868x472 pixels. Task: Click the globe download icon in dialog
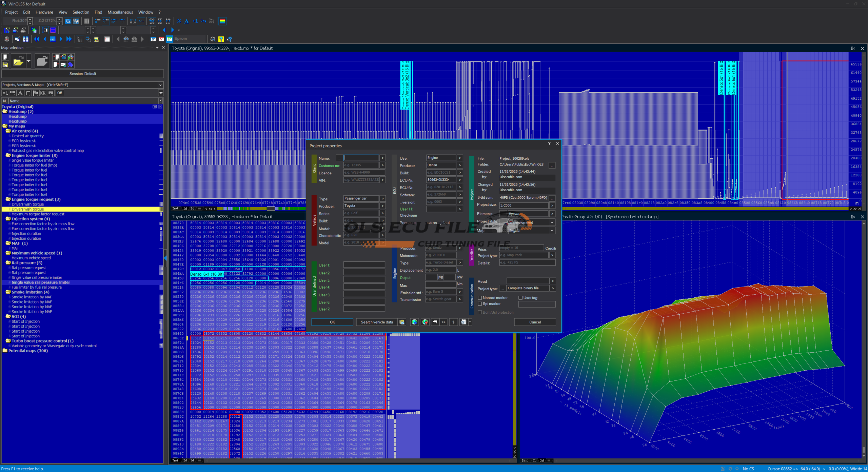point(414,322)
